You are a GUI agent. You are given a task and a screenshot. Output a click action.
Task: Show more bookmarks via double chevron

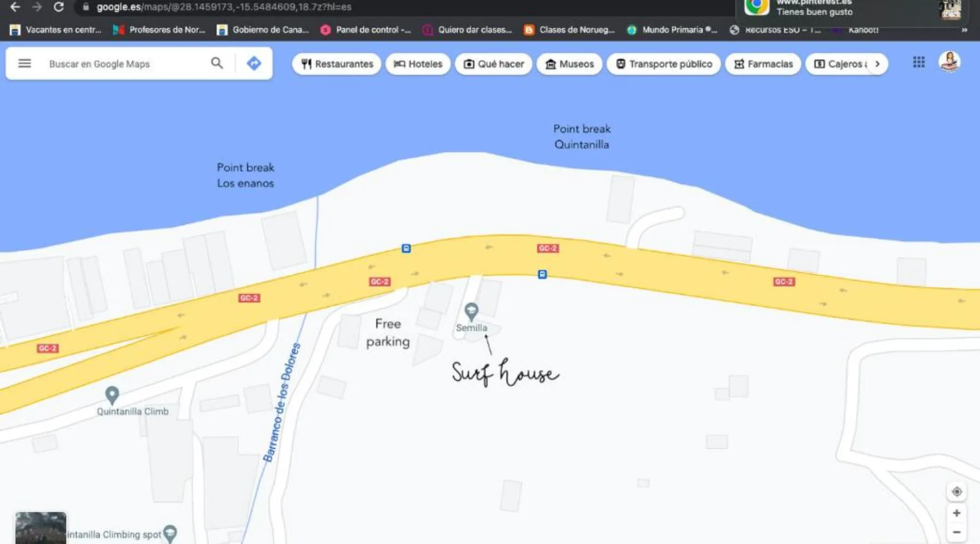pyautogui.click(x=964, y=30)
